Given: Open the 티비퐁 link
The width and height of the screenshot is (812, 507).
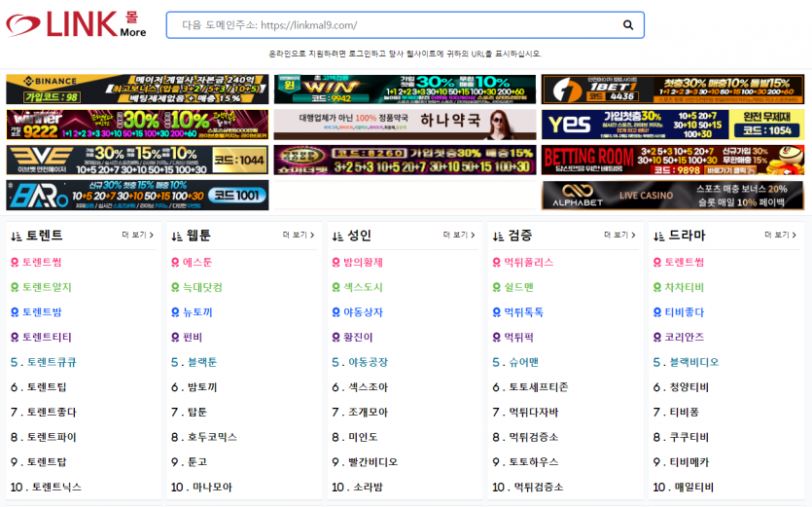Looking at the screenshot, I should (684, 413).
